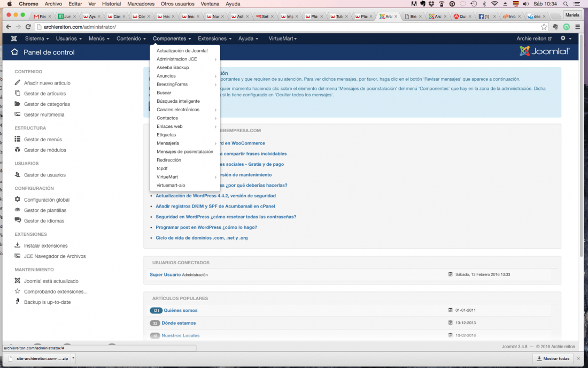
Task: Open Chrome hamburger menu icon
Action: 577,27
